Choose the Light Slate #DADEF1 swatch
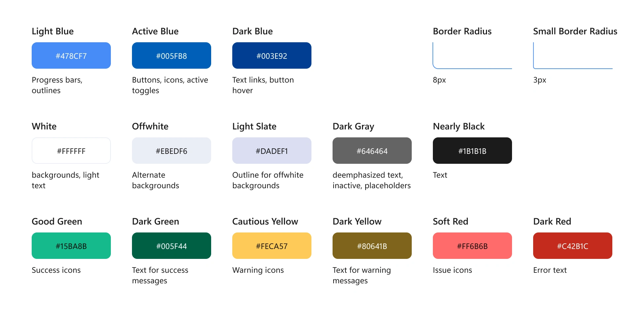644x317 pixels. coord(272,151)
